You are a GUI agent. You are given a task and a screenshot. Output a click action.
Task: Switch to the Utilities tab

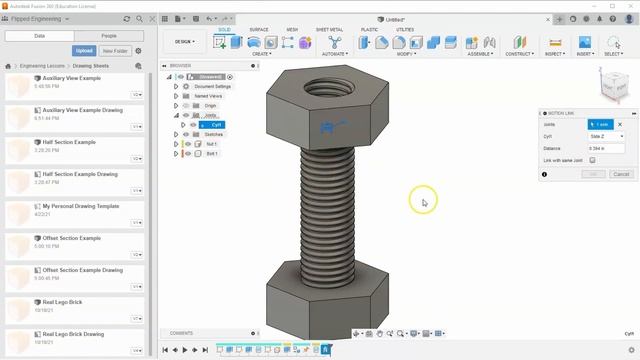coord(405,29)
